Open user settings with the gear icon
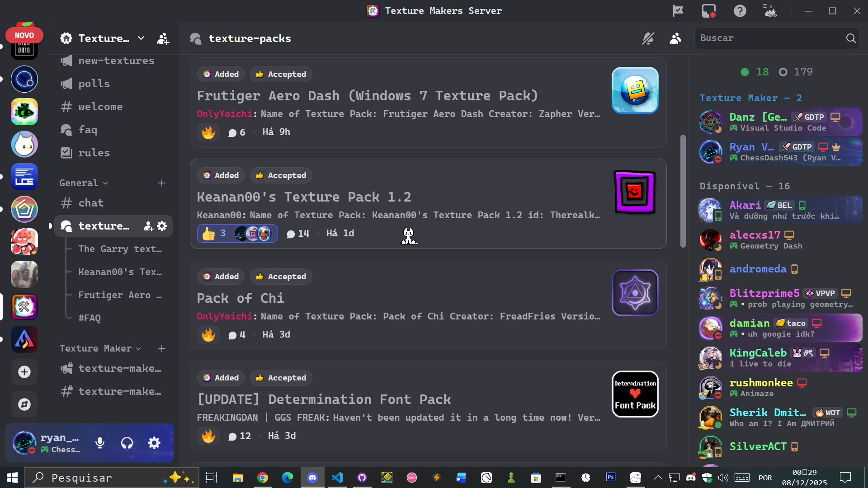The width and height of the screenshot is (868, 488). pos(154,443)
